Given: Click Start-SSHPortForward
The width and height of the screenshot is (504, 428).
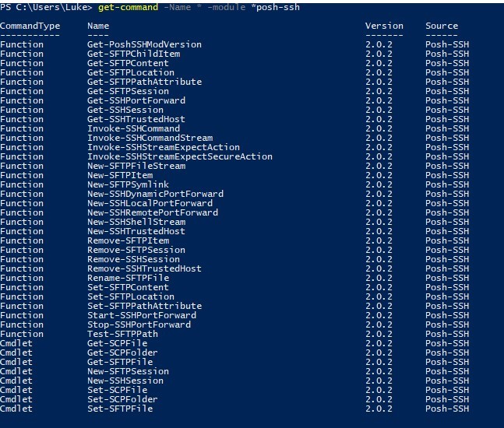Looking at the screenshot, I should click(x=142, y=315).
